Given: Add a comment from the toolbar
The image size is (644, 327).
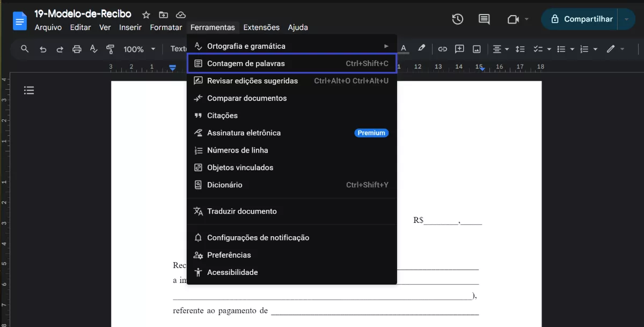Looking at the screenshot, I should click(459, 49).
